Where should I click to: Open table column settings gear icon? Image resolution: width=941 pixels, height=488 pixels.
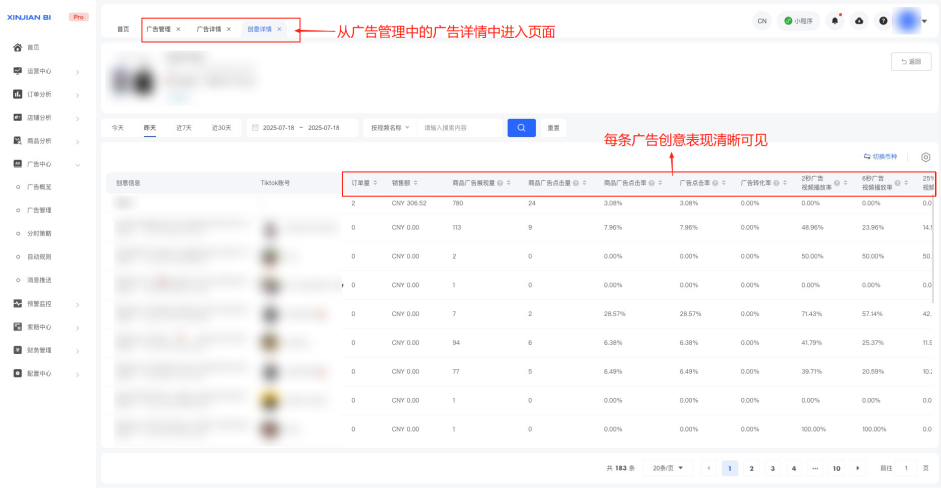(925, 157)
